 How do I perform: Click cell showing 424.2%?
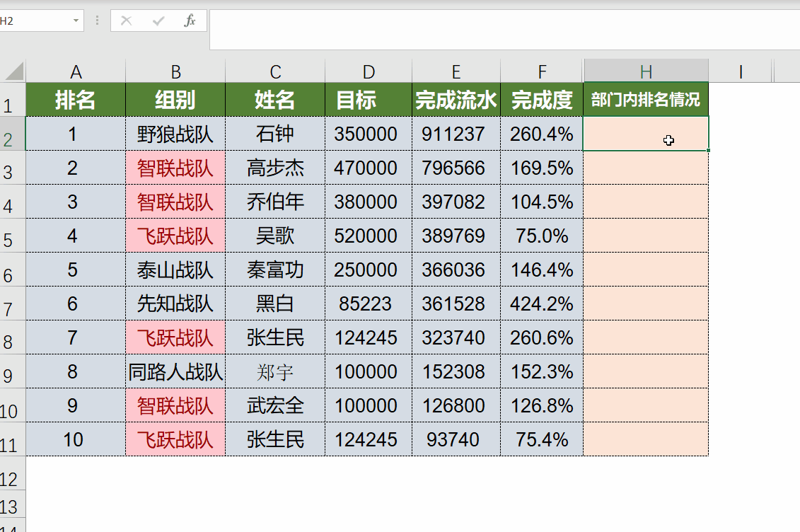pyautogui.click(x=542, y=303)
